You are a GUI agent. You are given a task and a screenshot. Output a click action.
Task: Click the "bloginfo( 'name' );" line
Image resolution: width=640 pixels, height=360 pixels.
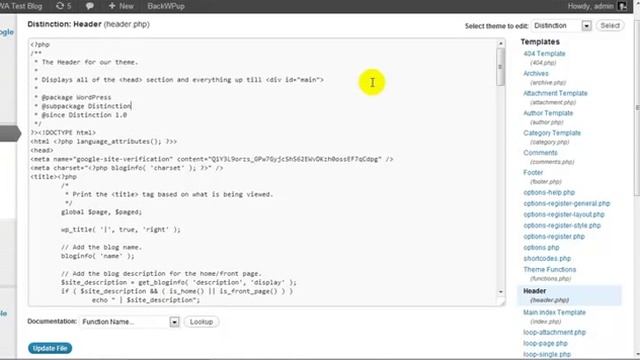(x=98, y=256)
